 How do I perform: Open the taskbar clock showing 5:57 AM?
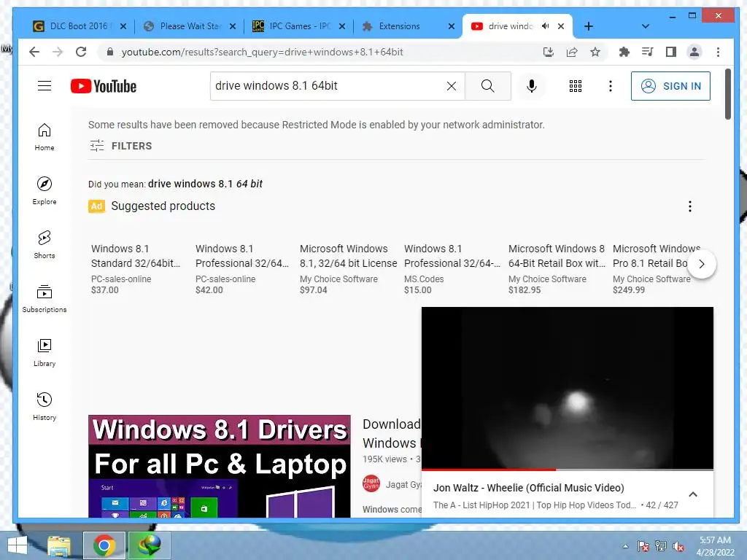click(715, 545)
